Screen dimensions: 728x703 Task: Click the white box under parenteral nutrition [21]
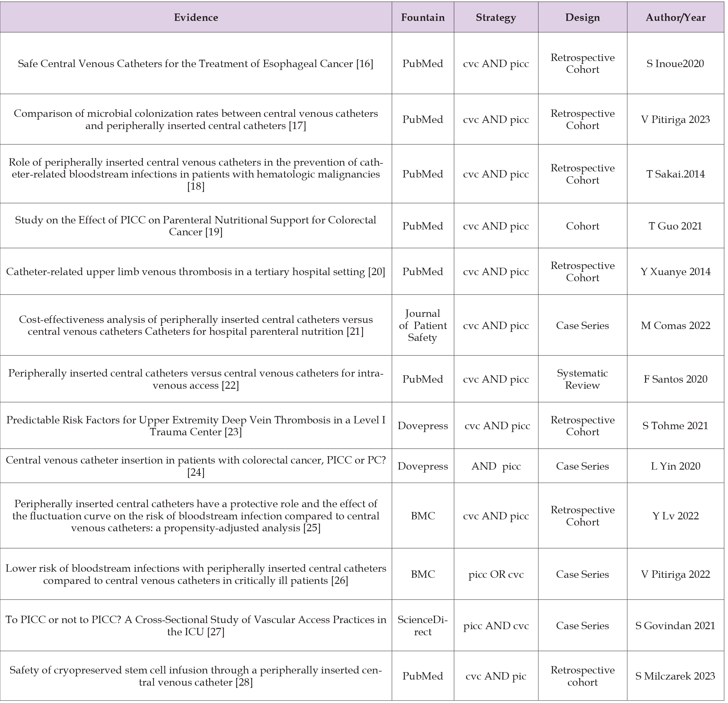tap(236, 346)
